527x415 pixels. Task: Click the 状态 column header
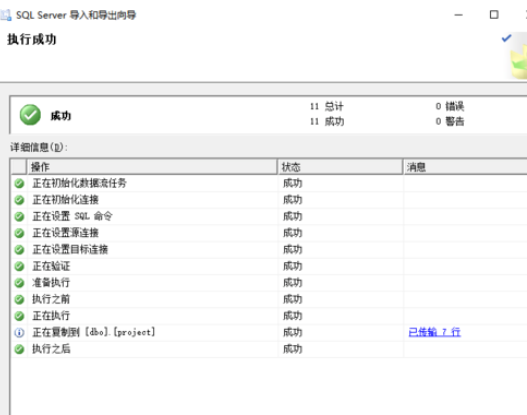coord(340,167)
